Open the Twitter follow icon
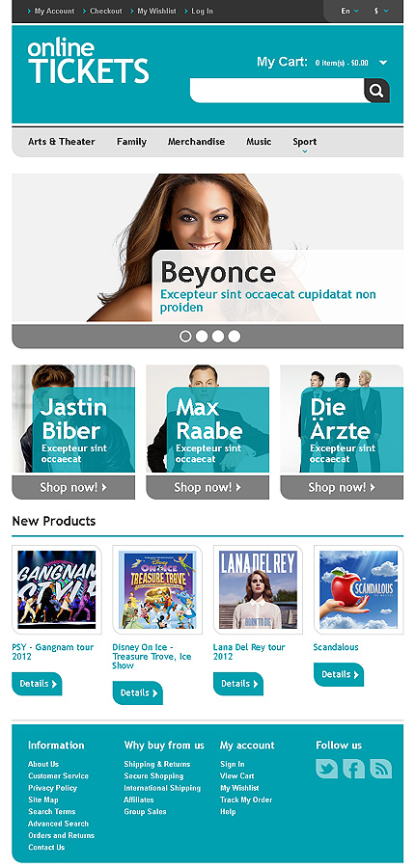 click(326, 769)
